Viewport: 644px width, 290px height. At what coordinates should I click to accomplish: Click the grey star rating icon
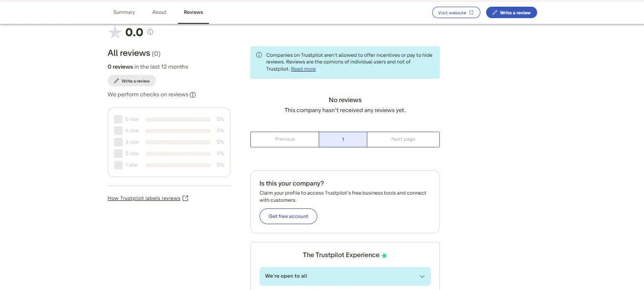[x=115, y=32]
